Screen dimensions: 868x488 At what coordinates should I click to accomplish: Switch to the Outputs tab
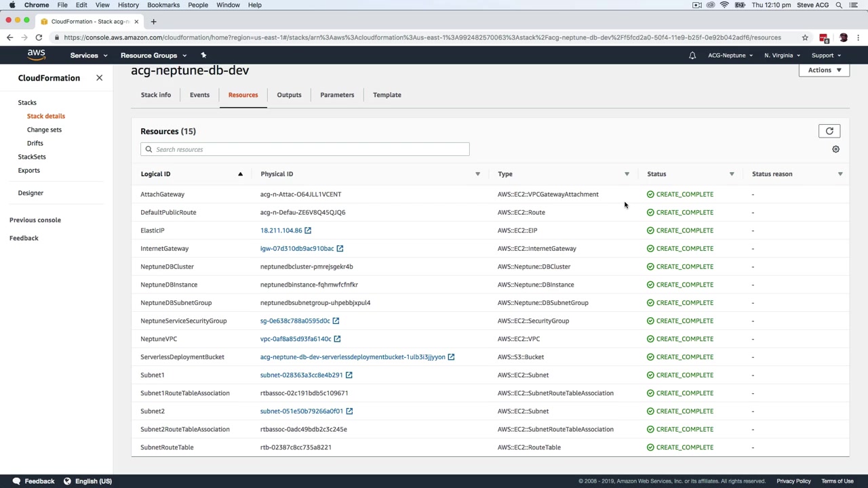click(289, 95)
